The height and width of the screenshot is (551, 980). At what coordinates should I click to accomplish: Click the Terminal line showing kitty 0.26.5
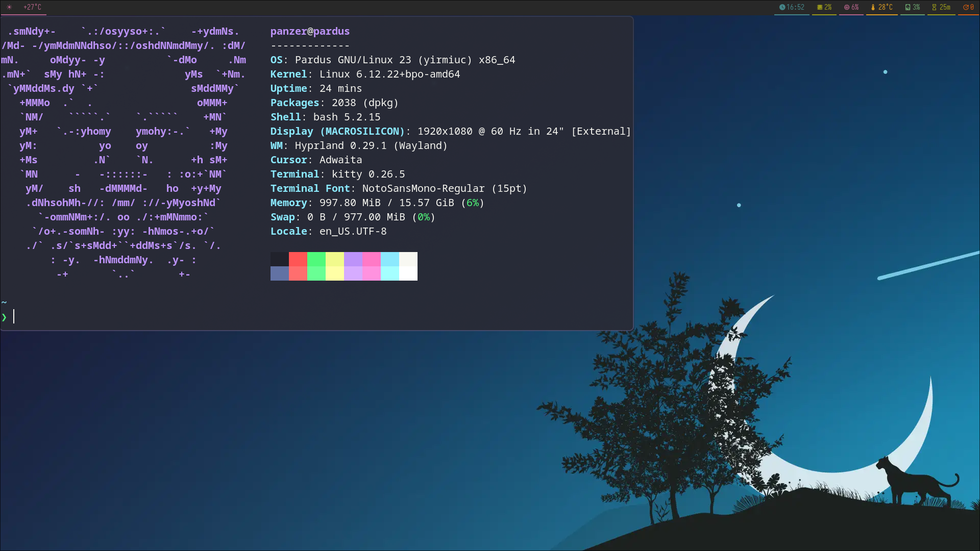337,174
